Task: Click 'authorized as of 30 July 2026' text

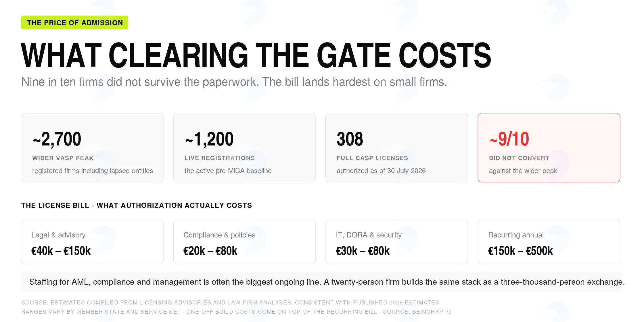Action: pos(381,171)
